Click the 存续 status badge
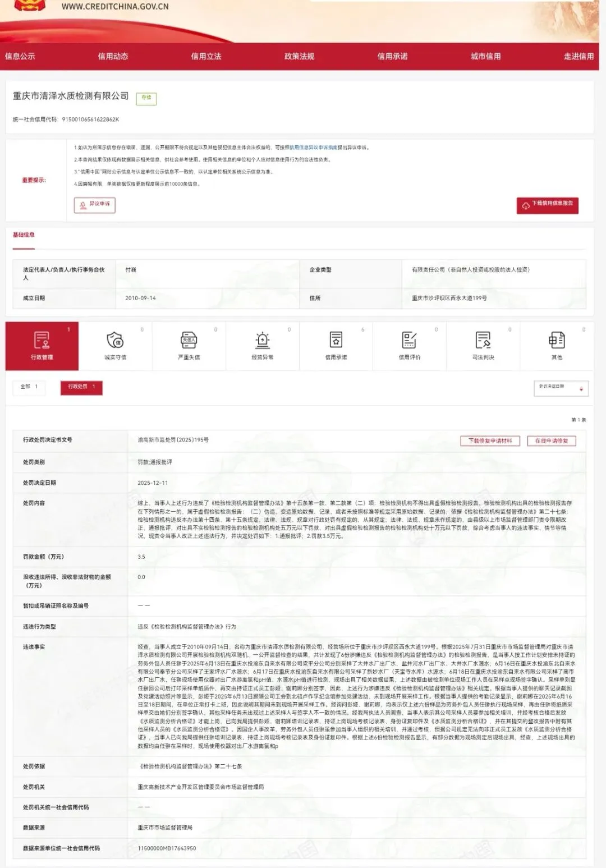This screenshot has width=606, height=868. 146,98
